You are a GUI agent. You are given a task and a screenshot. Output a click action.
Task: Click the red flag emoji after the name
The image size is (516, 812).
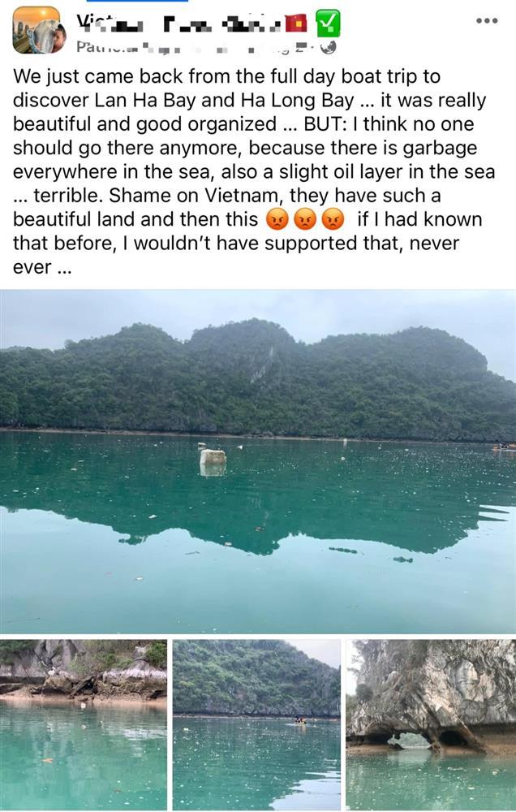pyautogui.click(x=297, y=24)
